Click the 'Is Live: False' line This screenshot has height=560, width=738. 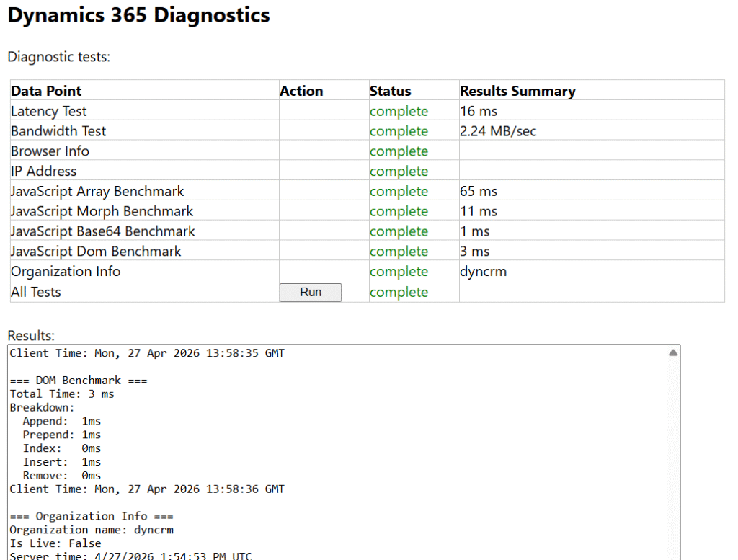coord(55,543)
